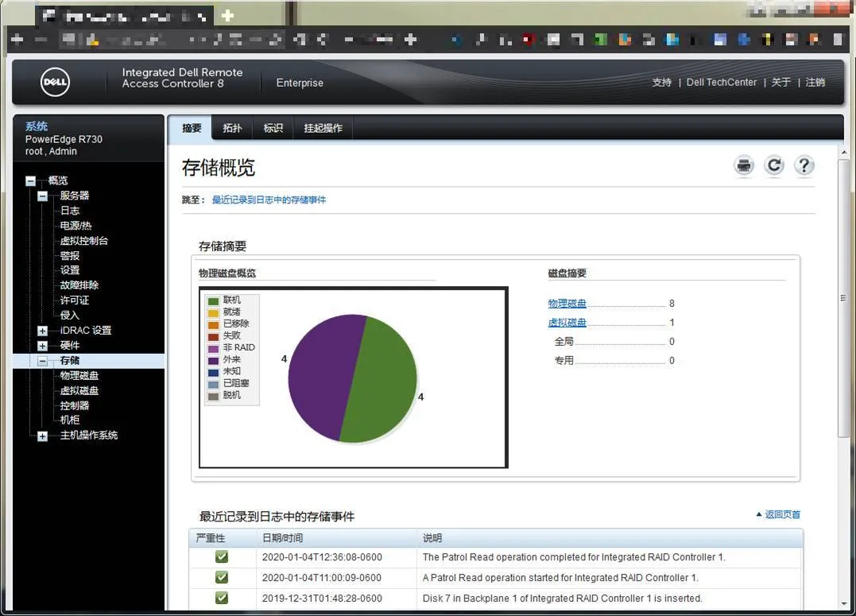The width and height of the screenshot is (856, 616).
Task: Click the 严重性 column header
Action: click(210, 538)
